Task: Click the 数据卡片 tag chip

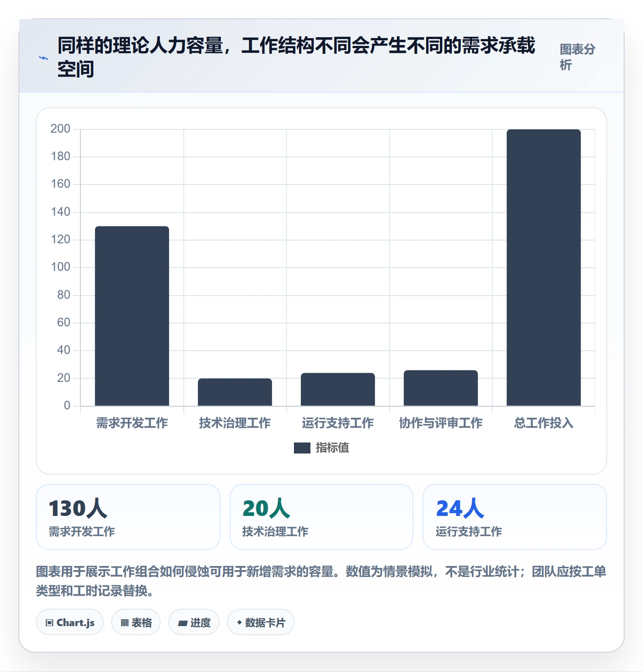Action: pyautogui.click(x=261, y=622)
